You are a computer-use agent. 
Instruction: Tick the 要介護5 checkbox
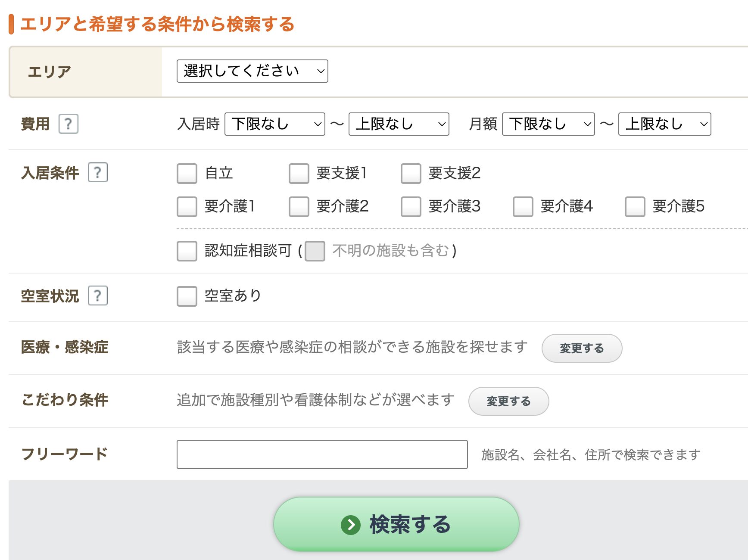point(635,207)
